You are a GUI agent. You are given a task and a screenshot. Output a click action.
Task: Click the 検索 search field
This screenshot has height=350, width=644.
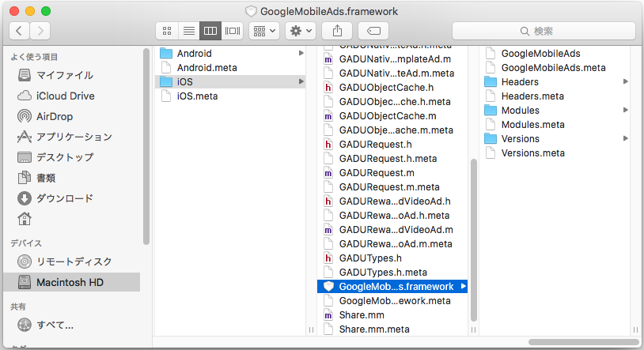tap(544, 31)
